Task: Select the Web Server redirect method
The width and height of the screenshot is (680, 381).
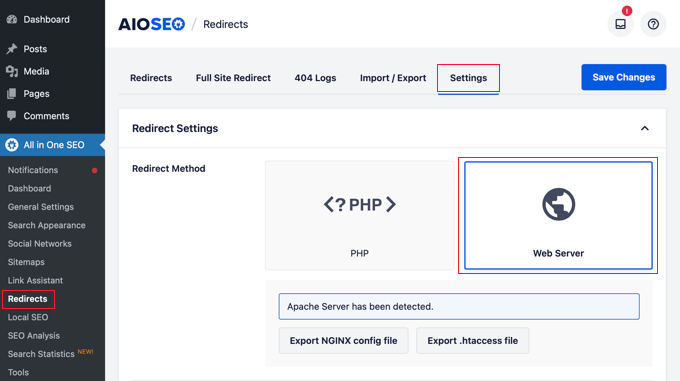Action: pyautogui.click(x=558, y=215)
